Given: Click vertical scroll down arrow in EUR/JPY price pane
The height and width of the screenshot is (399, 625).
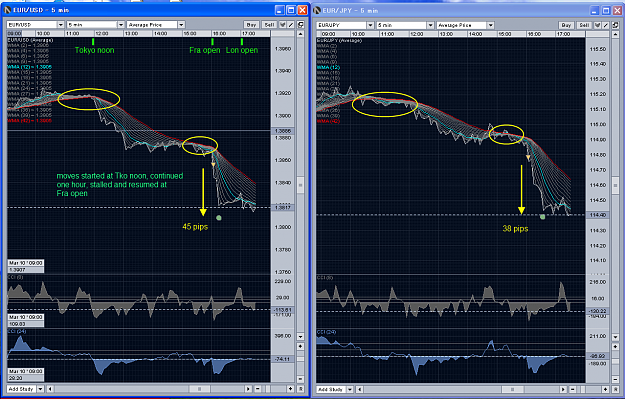Looking at the screenshot, I should (615, 337).
